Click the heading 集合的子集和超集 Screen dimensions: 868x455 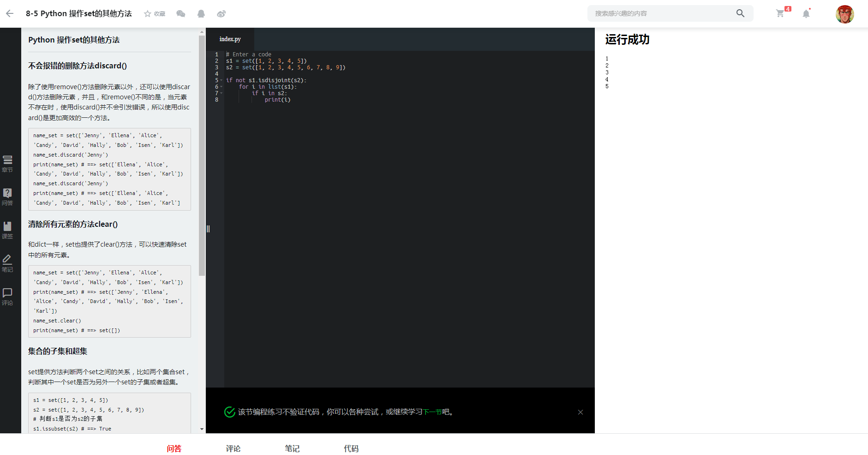pos(58,351)
